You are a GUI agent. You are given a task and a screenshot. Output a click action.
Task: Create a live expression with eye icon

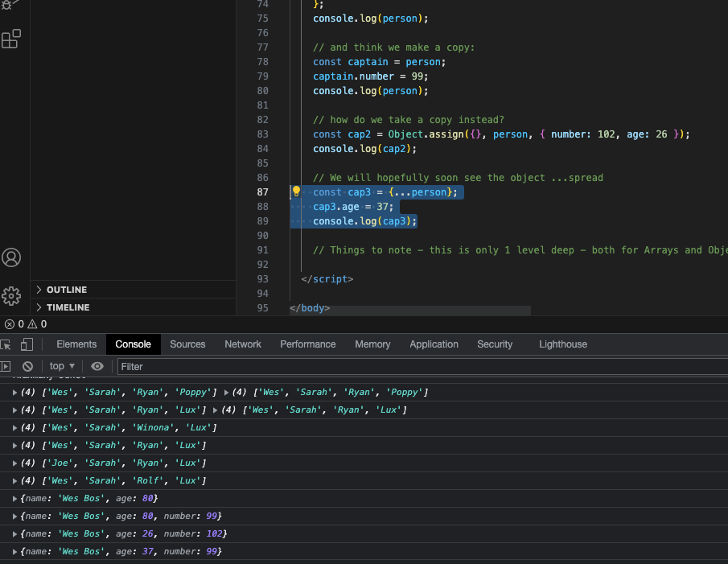point(97,366)
